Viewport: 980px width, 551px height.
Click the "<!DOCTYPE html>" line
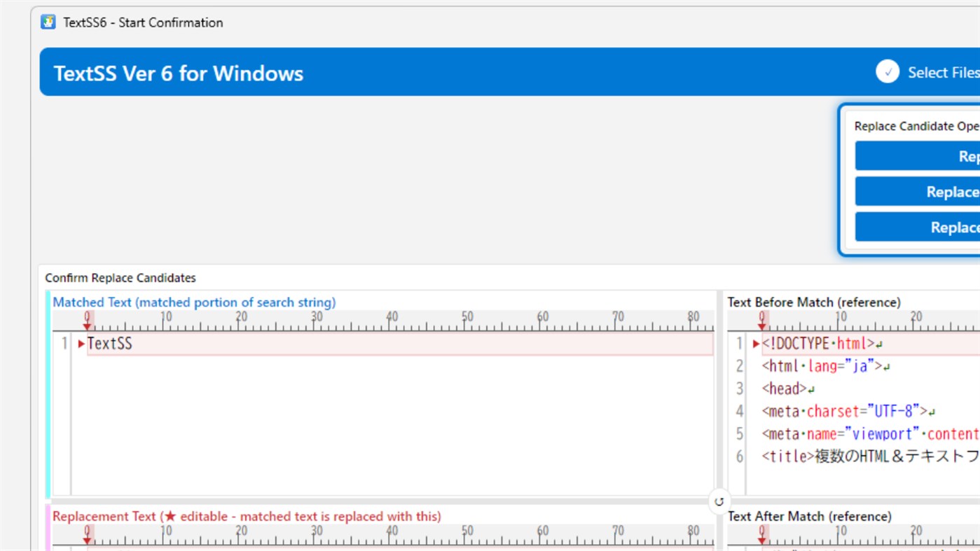pos(871,344)
